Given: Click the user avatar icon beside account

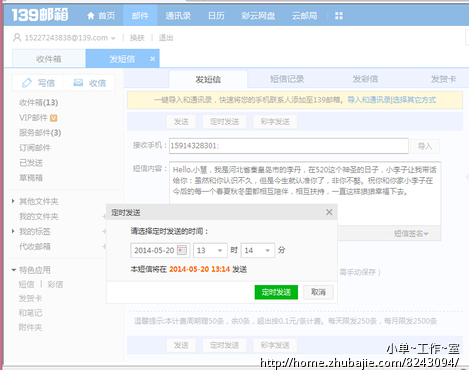Looking at the screenshot, I should [17, 37].
